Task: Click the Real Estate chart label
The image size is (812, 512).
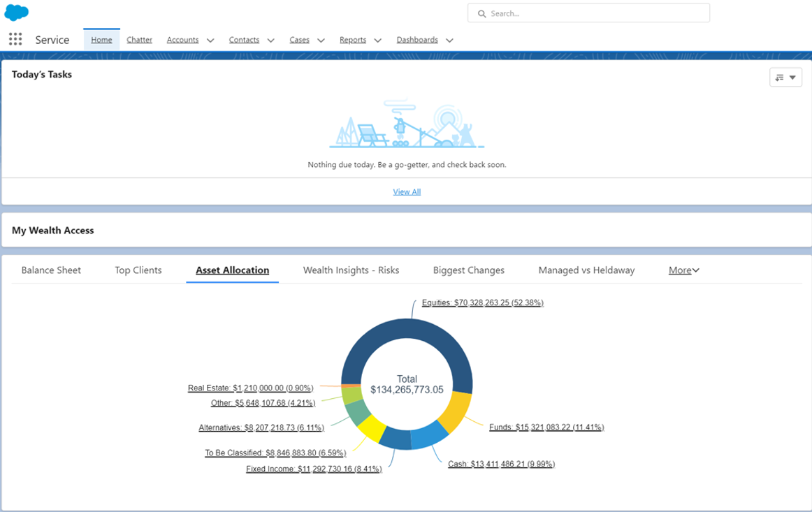Action: pos(251,388)
